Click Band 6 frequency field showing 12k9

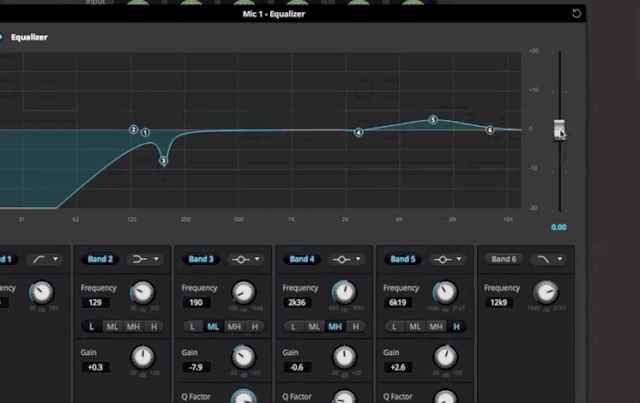499,303
